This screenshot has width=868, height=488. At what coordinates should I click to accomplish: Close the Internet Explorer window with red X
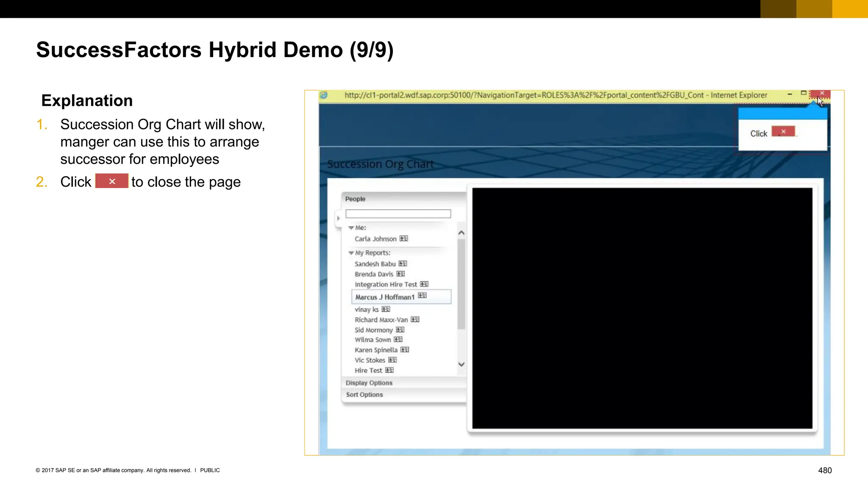821,94
